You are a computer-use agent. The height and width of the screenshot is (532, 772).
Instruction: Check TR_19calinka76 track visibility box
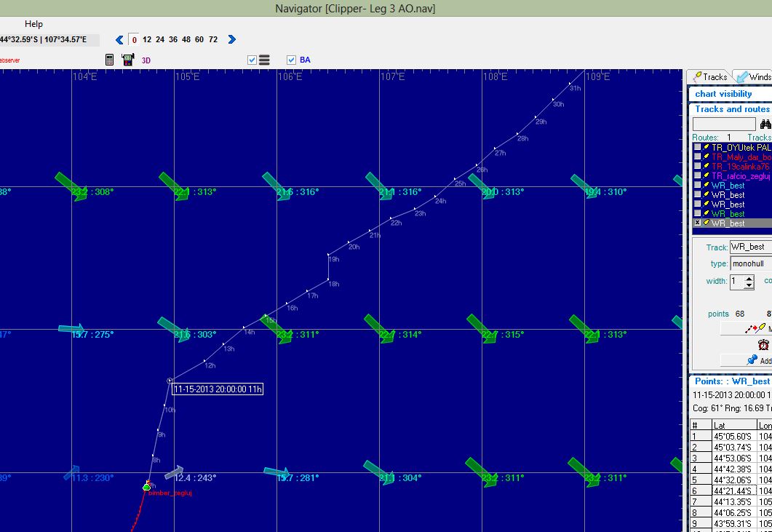pyautogui.click(x=697, y=166)
